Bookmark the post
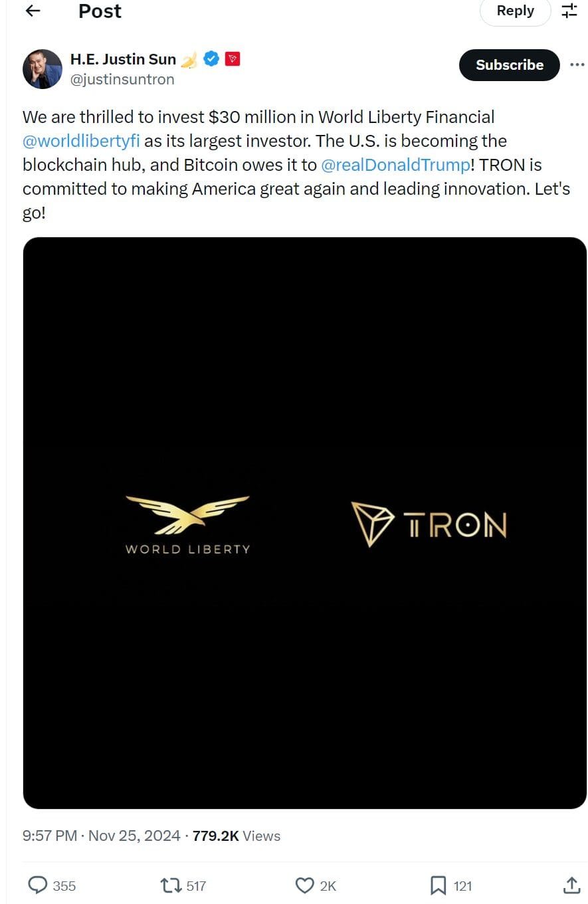588x904 pixels. (438, 885)
